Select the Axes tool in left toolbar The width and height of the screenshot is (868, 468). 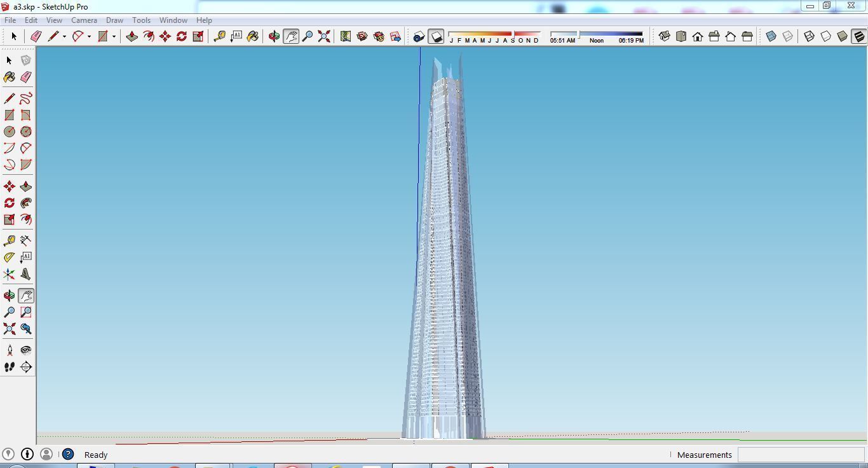10,274
